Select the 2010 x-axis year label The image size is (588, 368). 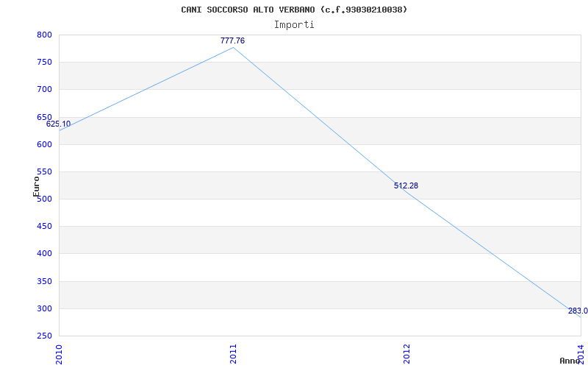[x=59, y=354]
